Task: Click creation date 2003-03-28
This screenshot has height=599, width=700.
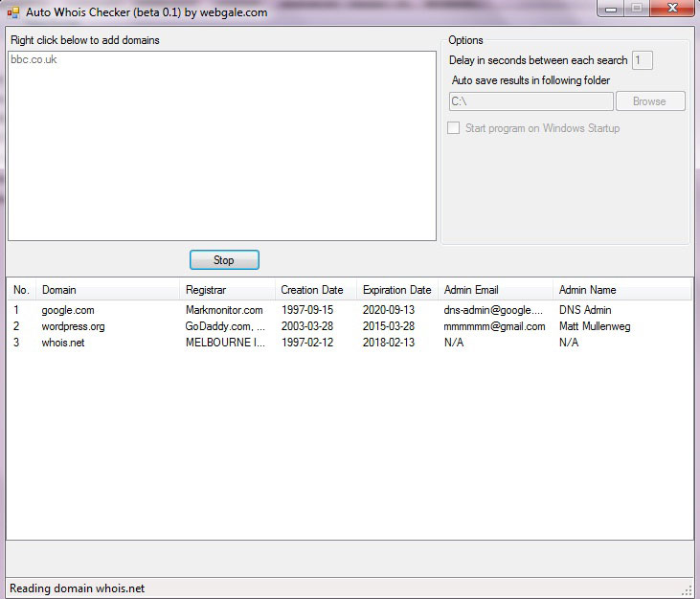Action: 307,326
